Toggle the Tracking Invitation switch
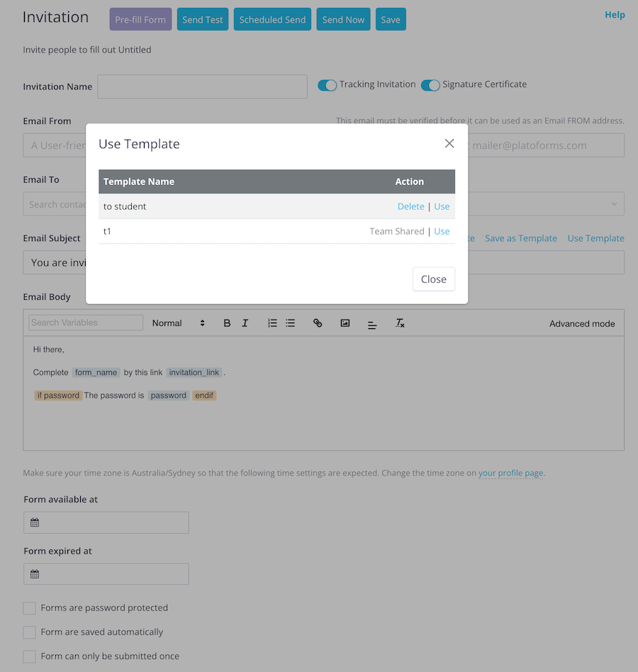The width and height of the screenshot is (638, 672). click(327, 85)
